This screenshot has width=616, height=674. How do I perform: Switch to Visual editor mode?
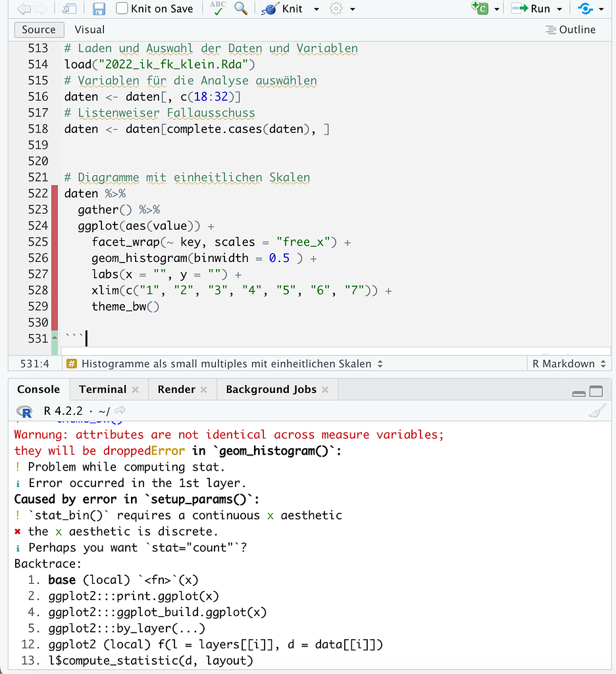pos(90,30)
